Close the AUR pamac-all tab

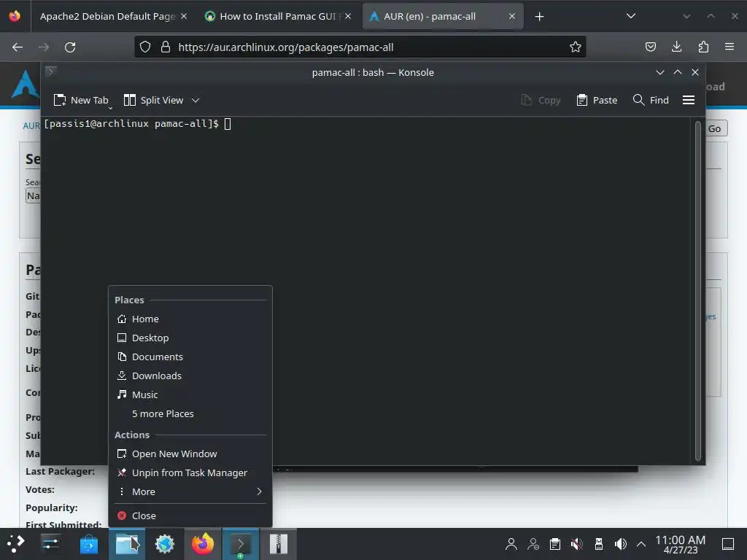pos(512,16)
